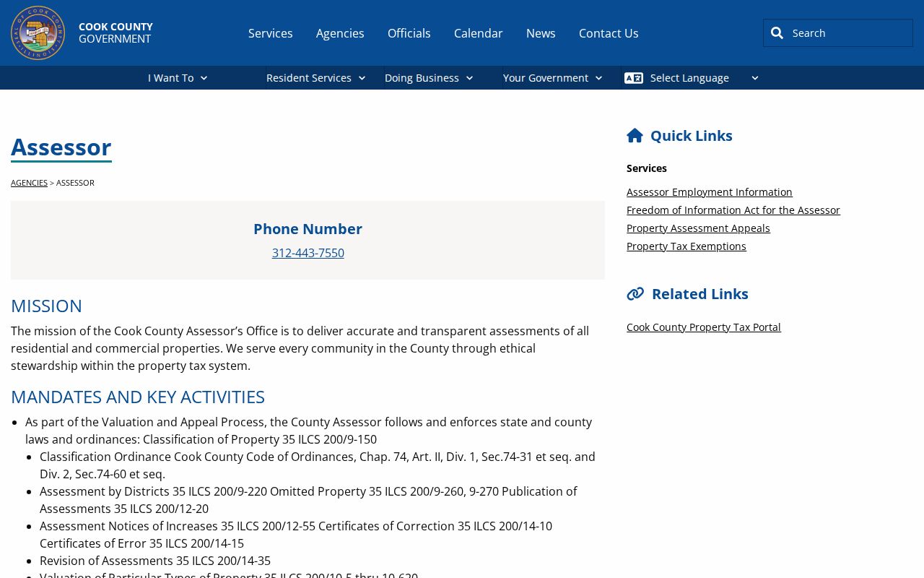
Task: Click the AGENCIES breadcrumb link
Action: click(x=29, y=183)
